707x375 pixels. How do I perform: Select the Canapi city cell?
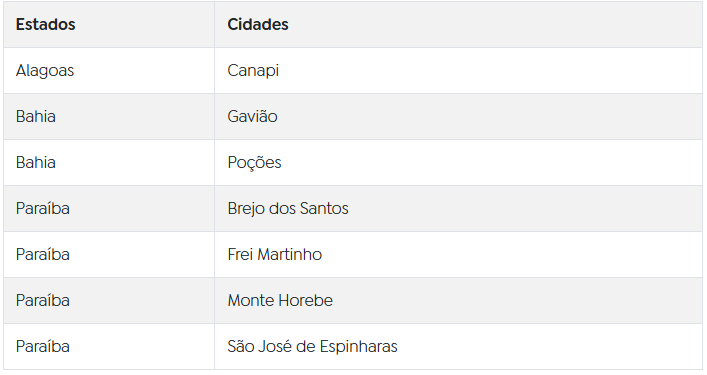(458, 70)
